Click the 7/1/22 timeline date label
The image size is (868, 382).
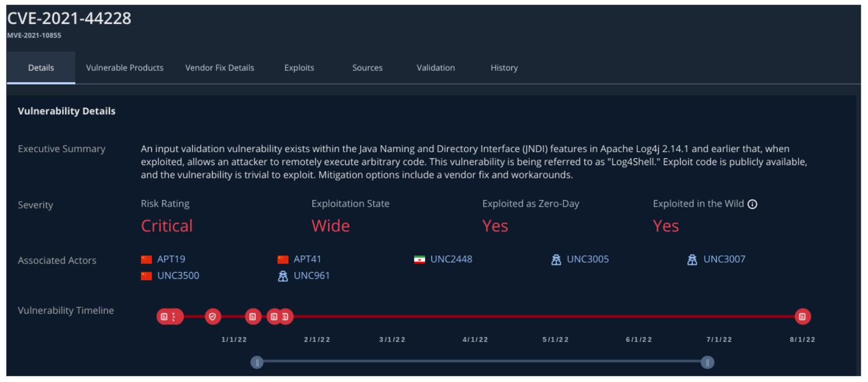[719, 340]
